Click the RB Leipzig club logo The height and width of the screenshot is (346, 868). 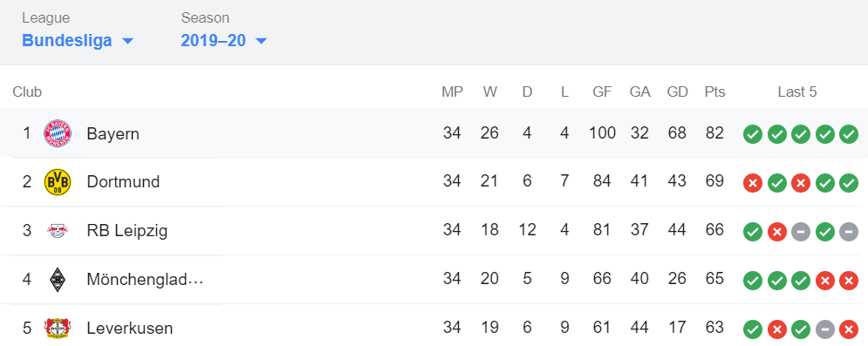[58, 230]
